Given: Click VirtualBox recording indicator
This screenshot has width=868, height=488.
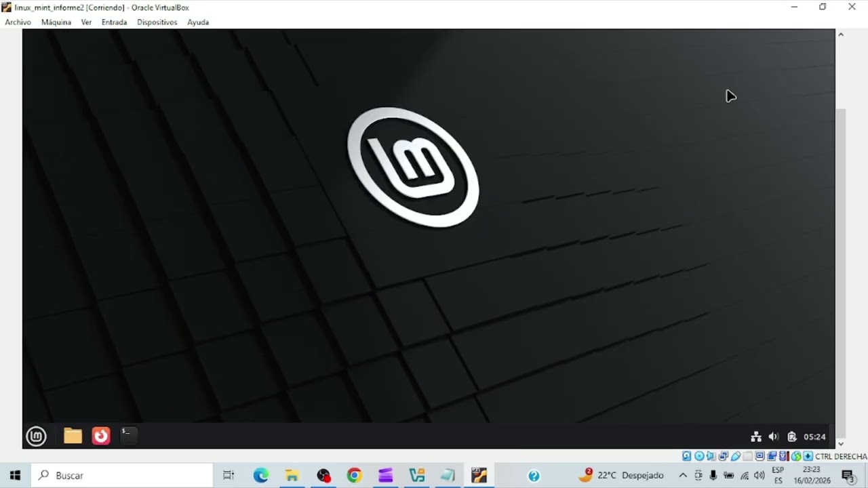Looking at the screenshot, I should click(x=772, y=456).
